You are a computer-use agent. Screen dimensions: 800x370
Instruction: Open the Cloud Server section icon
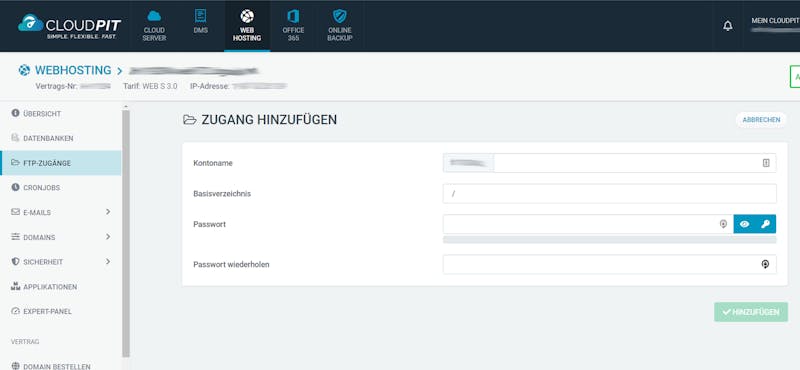pos(154,16)
